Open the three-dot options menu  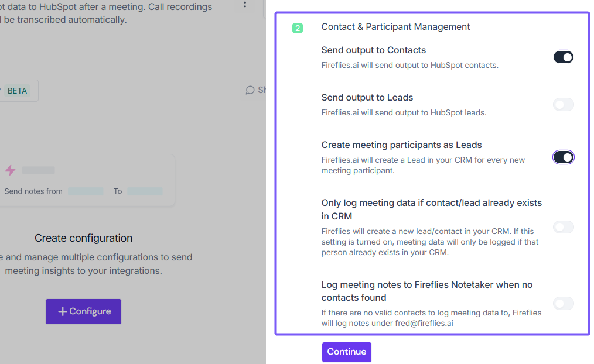[x=245, y=4]
